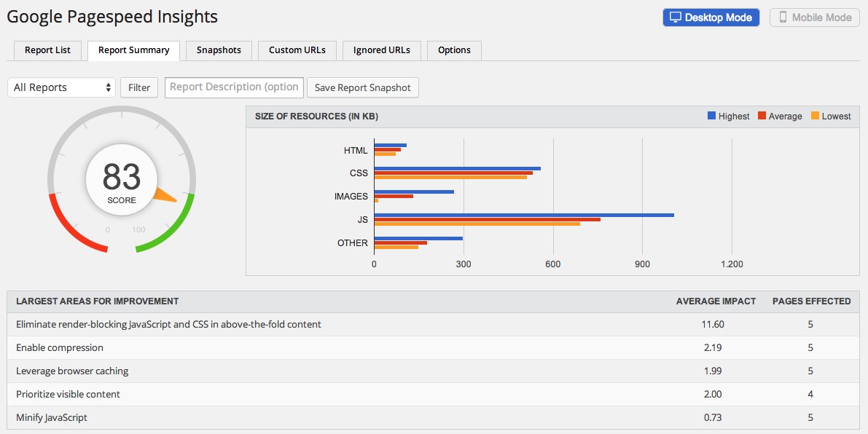The width and height of the screenshot is (868, 434).
Task: Click the Filter button
Action: pos(139,87)
